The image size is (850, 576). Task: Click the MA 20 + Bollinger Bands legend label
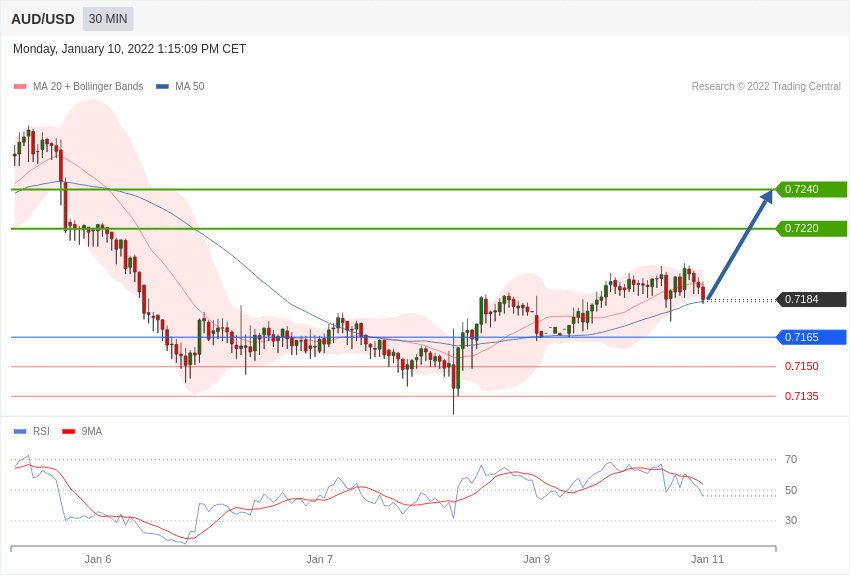88,86
